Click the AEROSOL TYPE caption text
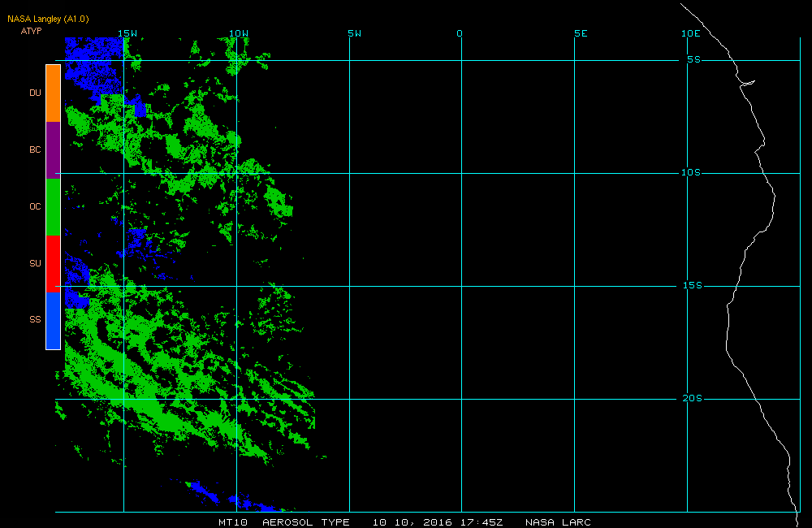 [306, 522]
